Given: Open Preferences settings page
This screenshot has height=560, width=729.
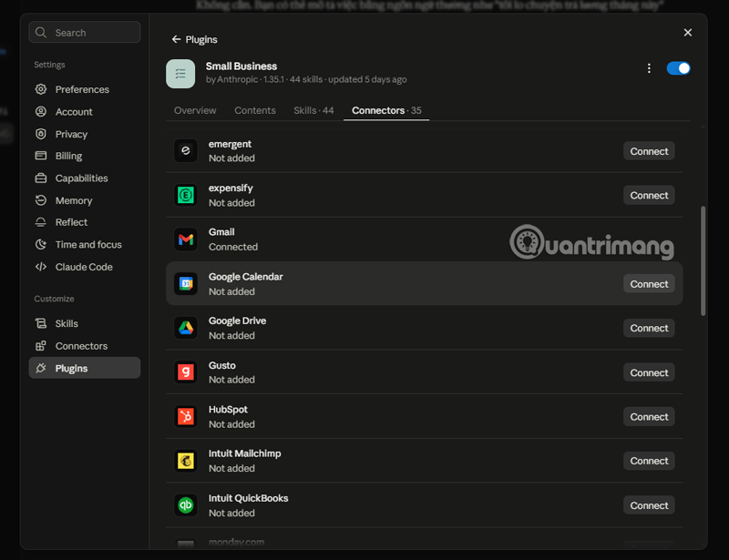Looking at the screenshot, I should coord(84,89).
